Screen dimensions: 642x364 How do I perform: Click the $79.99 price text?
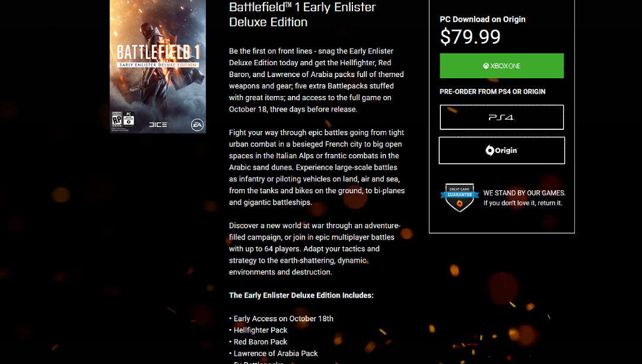(x=470, y=37)
